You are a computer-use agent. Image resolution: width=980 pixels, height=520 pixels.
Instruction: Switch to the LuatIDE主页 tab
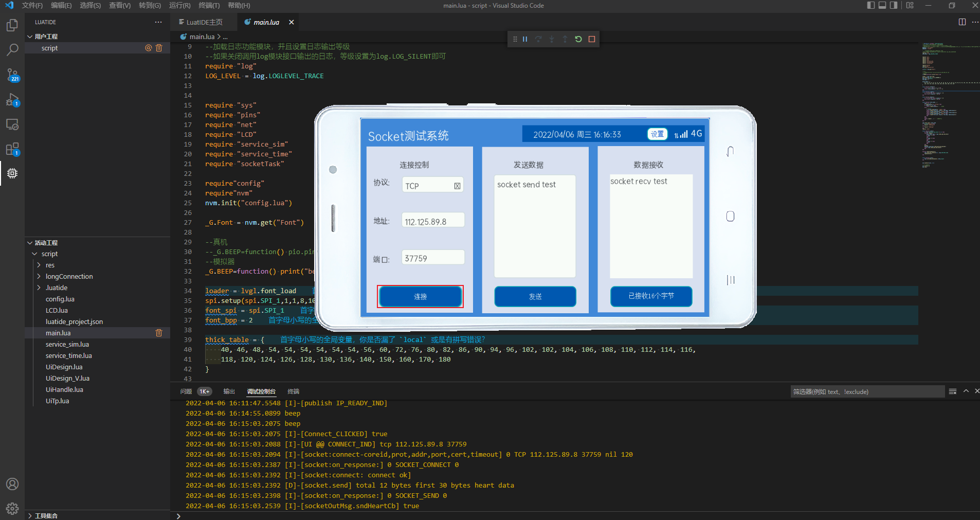coord(204,22)
